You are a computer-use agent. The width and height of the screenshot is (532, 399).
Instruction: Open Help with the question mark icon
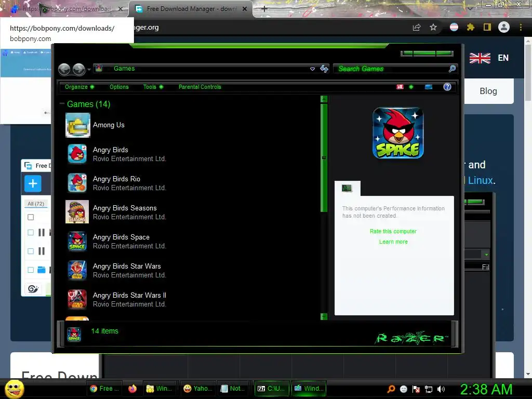447,87
